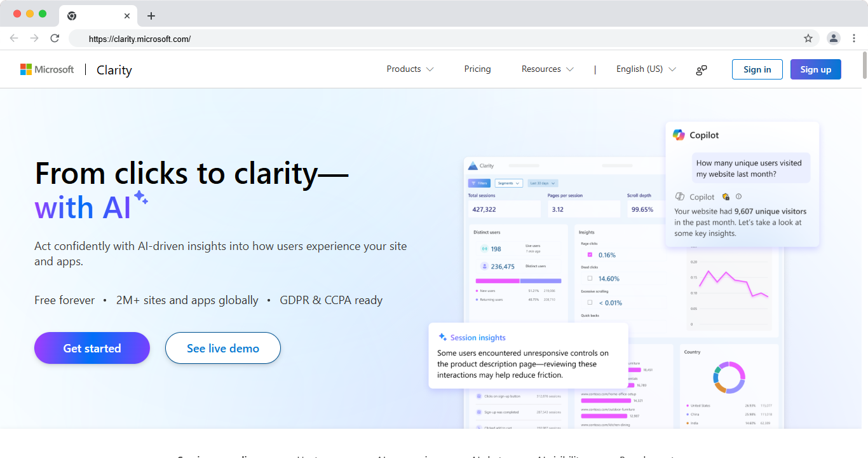Close the current browser tab
This screenshot has width=868, height=458.
click(x=128, y=16)
